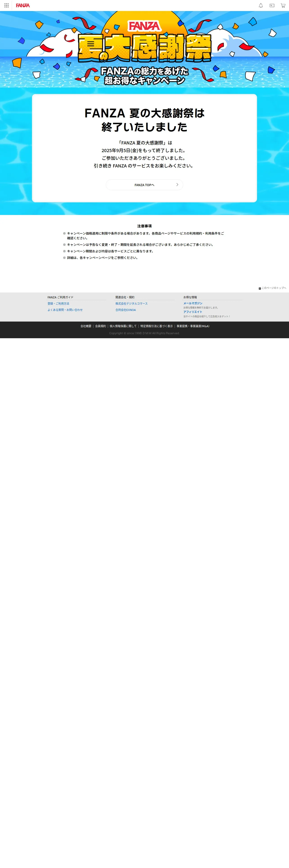Click the chevron arrow on FANZA TOPへ button
This screenshot has width=289, height=868.
click(177, 185)
